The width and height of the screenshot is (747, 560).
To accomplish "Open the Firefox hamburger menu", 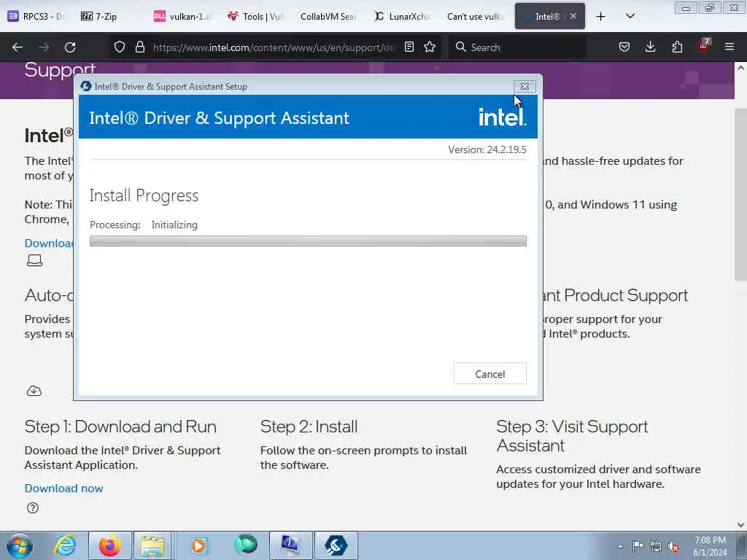I will [729, 47].
